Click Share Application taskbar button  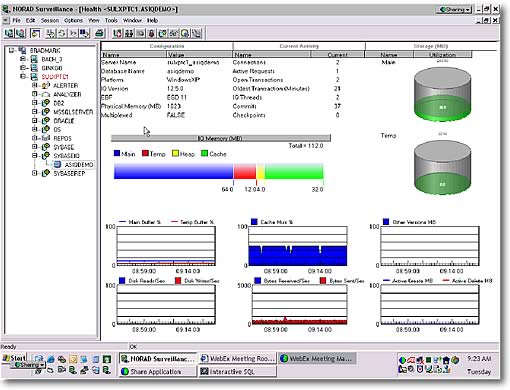[157, 371]
